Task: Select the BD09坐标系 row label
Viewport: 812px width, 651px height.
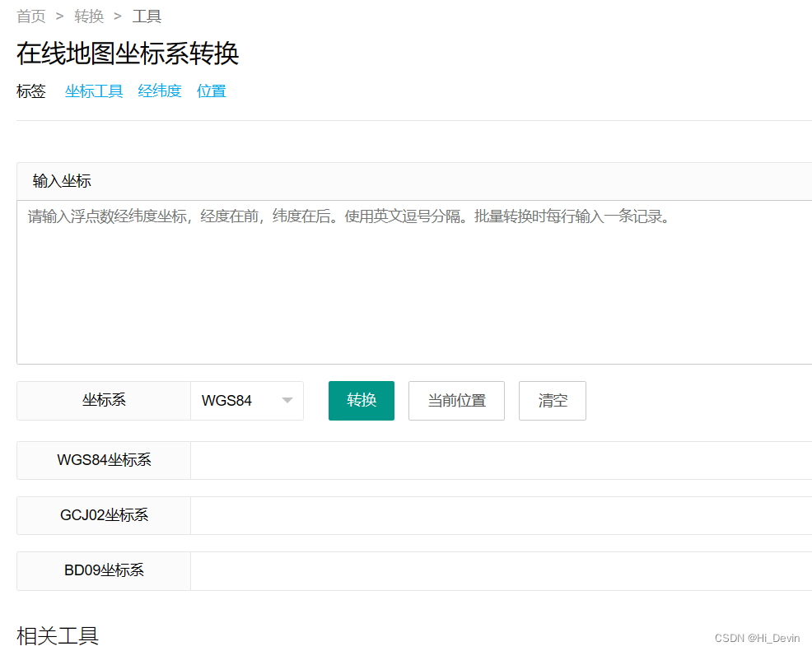Action: point(104,570)
